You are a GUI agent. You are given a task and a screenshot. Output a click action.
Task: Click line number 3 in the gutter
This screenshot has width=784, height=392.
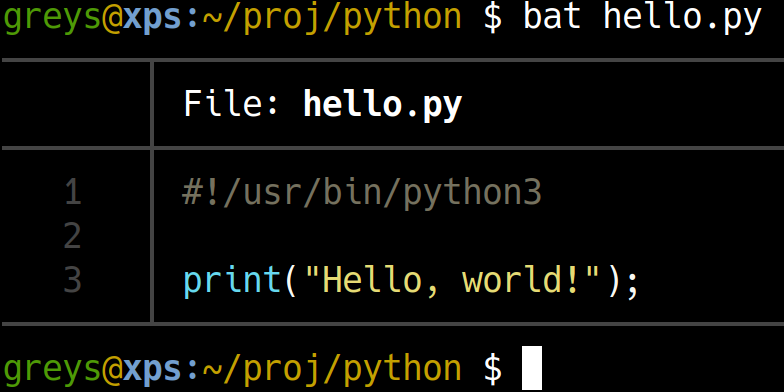(73, 280)
